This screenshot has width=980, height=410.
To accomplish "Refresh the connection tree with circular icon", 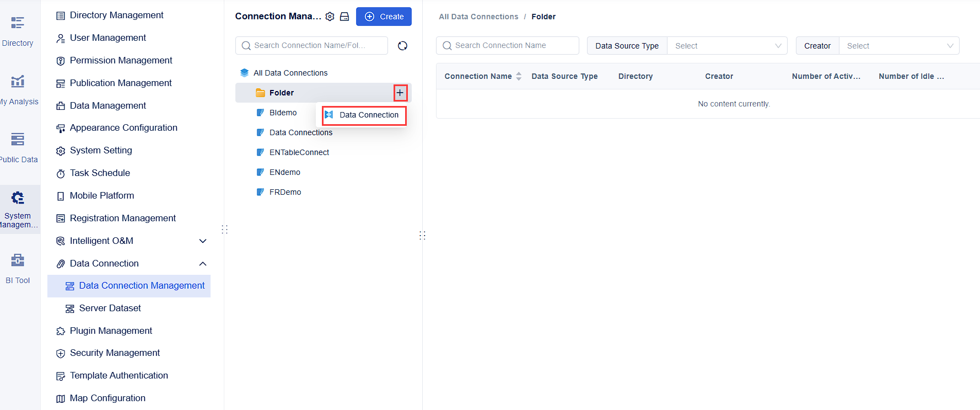I will pyautogui.click(x=402, y=46).
